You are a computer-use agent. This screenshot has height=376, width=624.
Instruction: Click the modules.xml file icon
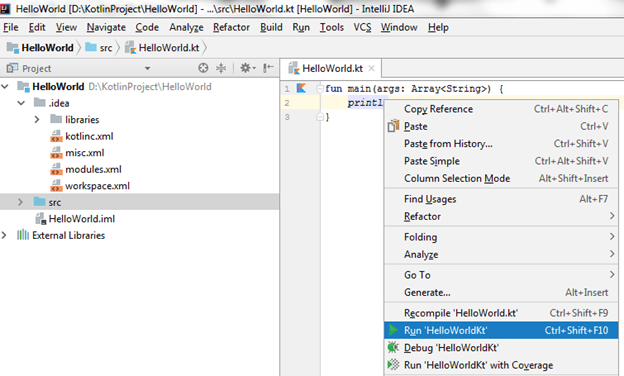click(56, 169)
